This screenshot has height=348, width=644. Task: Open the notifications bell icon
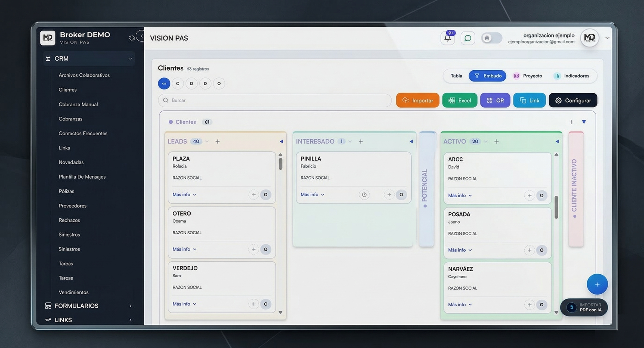[447, 38]
